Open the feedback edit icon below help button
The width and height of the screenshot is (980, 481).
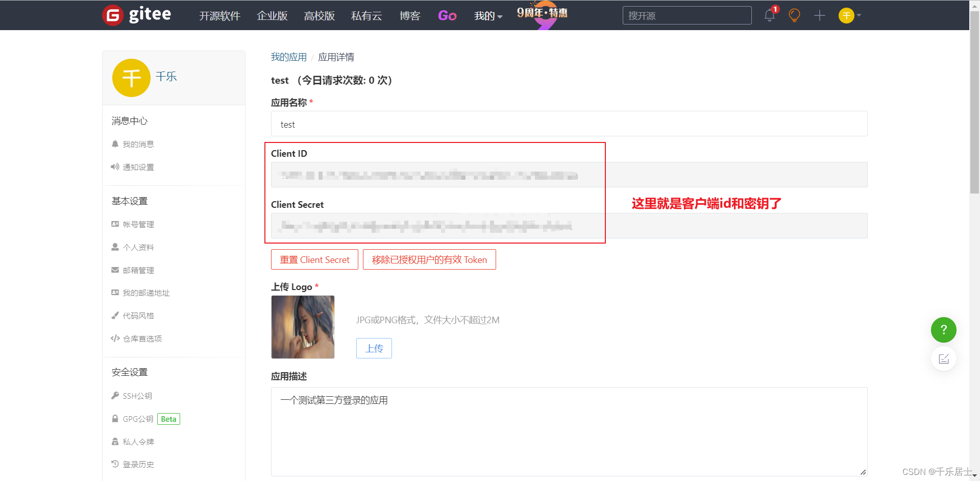click(x=943, y=358)
